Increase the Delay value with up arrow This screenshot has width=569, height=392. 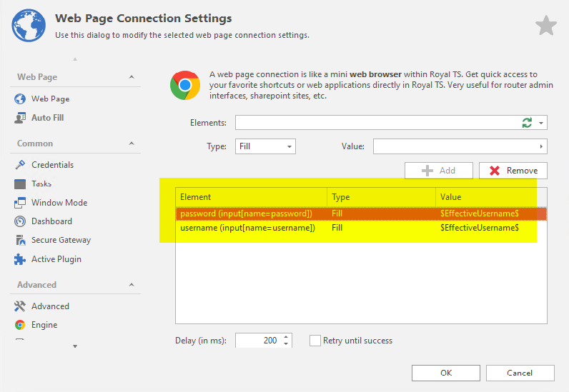(x=286, y=337)
